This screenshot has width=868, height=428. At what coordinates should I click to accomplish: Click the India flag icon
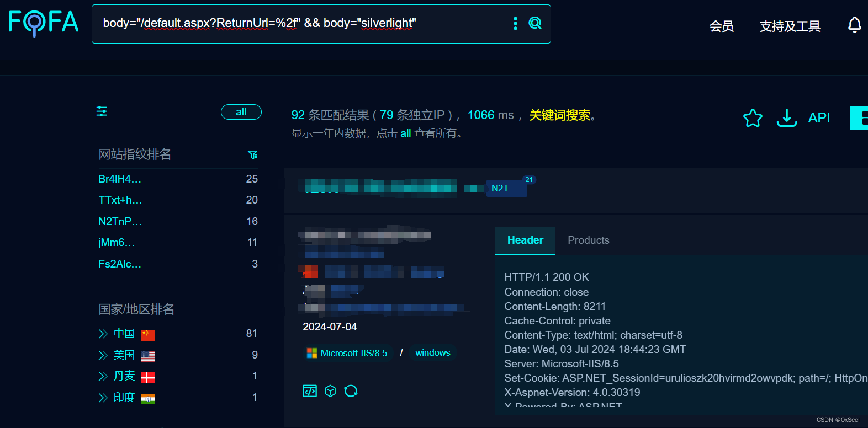(x=148, y=399)
